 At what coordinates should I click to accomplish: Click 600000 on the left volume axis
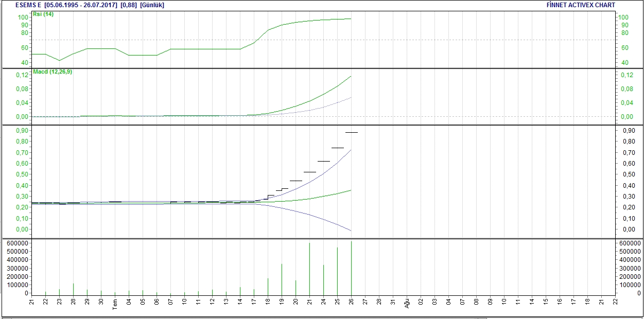(x=19, y=243)
